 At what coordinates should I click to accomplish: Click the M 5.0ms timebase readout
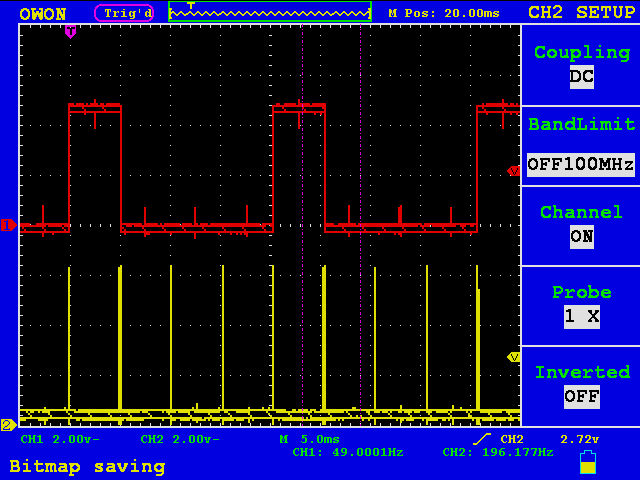pyautogui.click(x=309, y=439)
